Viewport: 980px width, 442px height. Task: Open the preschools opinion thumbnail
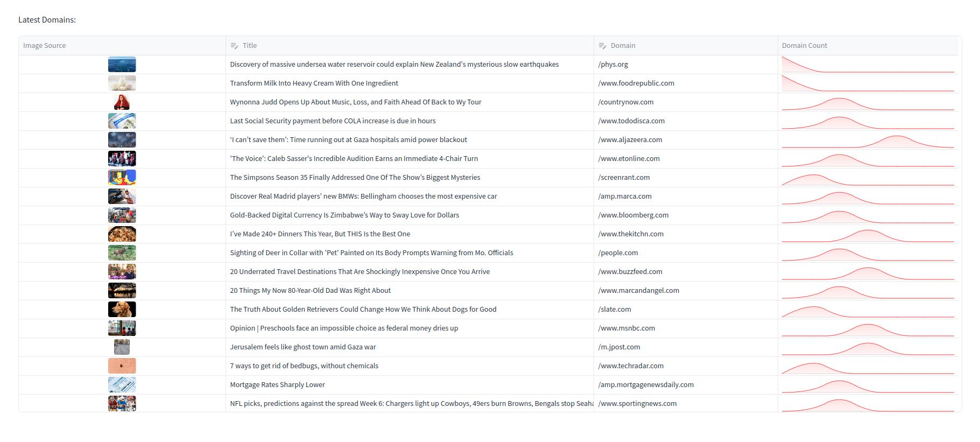(122, 328)
